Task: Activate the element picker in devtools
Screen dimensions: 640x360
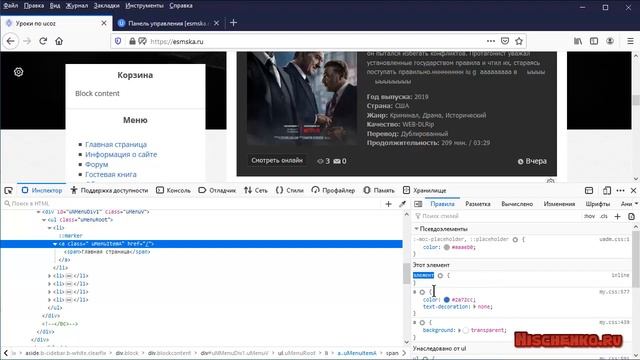Action: (x=8, y=191)
